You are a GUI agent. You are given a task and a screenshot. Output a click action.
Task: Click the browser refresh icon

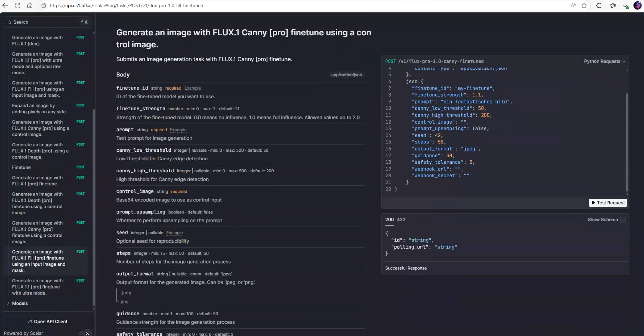17,5
